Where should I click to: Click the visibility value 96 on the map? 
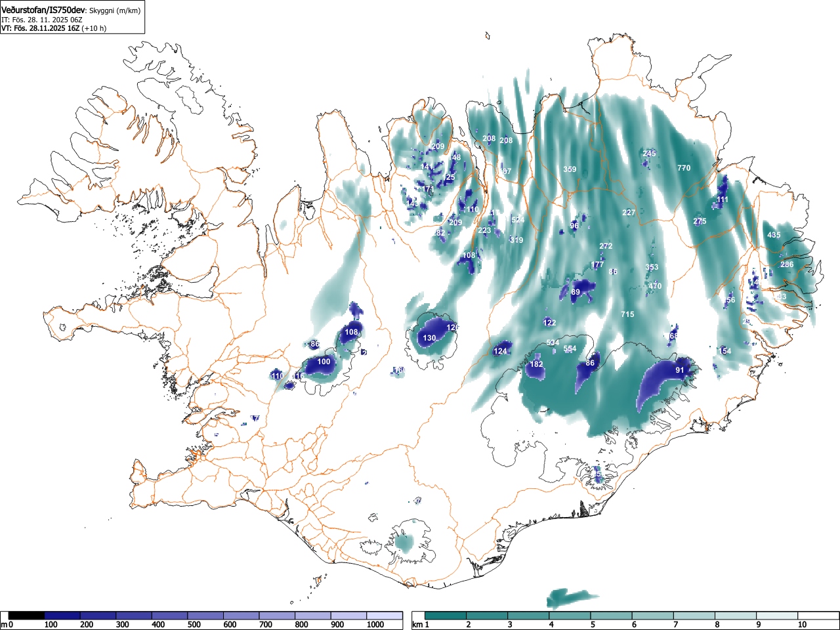pos(574,226)
